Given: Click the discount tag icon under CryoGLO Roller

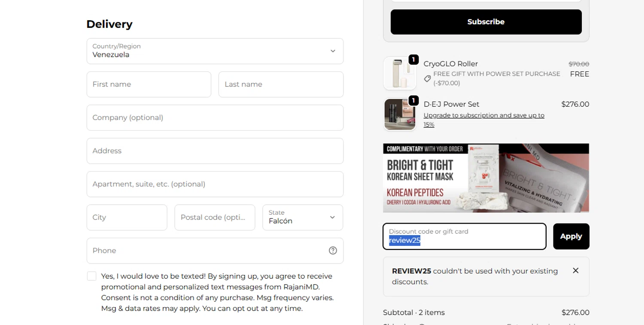Looking at the screenshot, I should 428,79.
